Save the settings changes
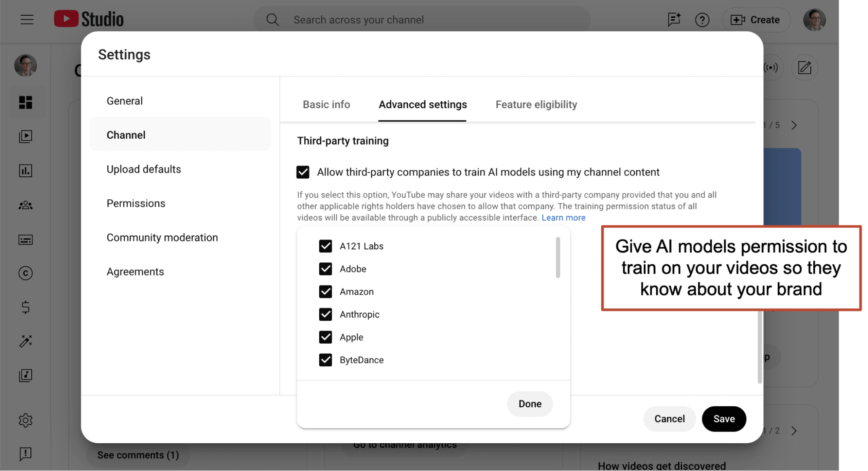Image resolution: width=868 pixels, height=471 pixels. pyautogui.click(x=724, y=419)
